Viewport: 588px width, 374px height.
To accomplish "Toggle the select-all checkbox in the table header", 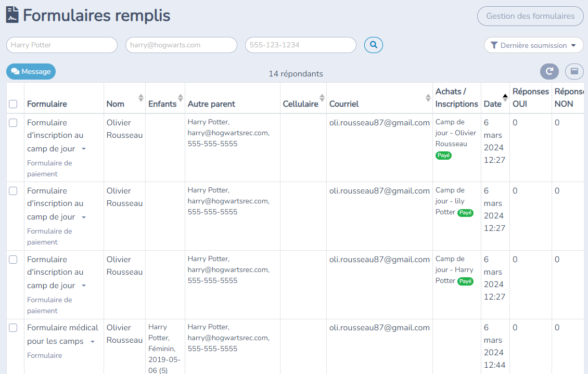I will [13, 104].
